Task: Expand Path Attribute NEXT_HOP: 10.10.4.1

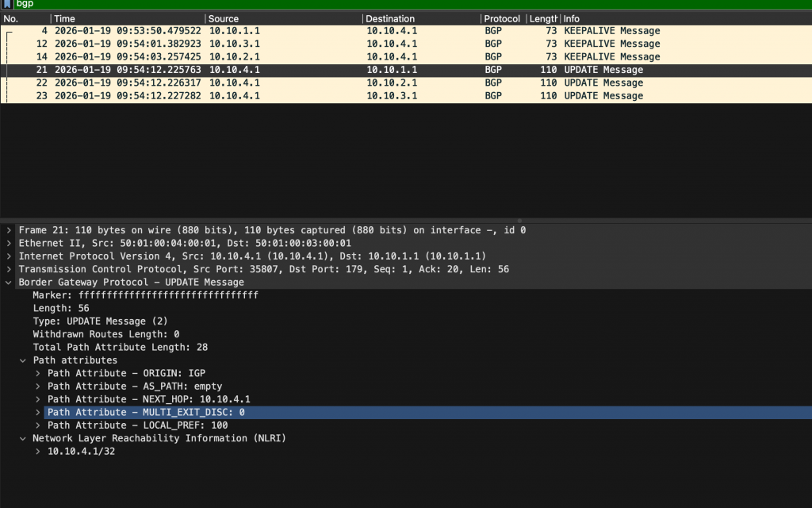Action: pyautogui.click(x=38, y=399)
